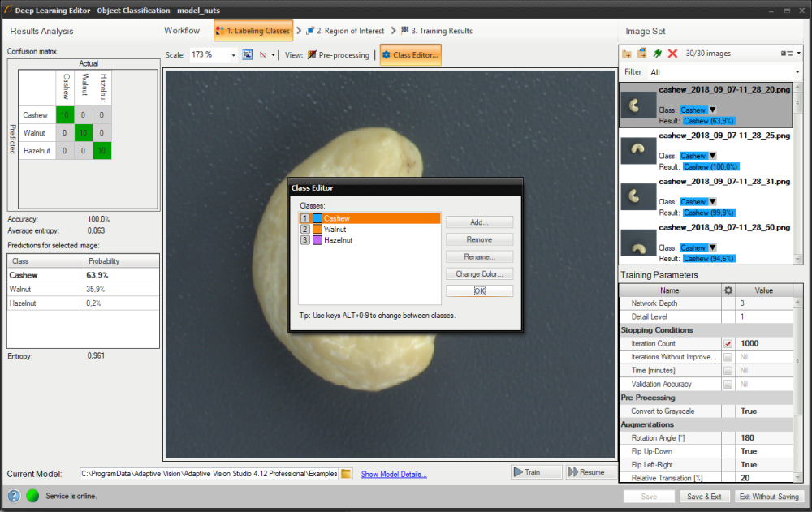Screen dimensions: 812x512
Task: Open the Scale percentage dropdown
Action: [234, 55]
